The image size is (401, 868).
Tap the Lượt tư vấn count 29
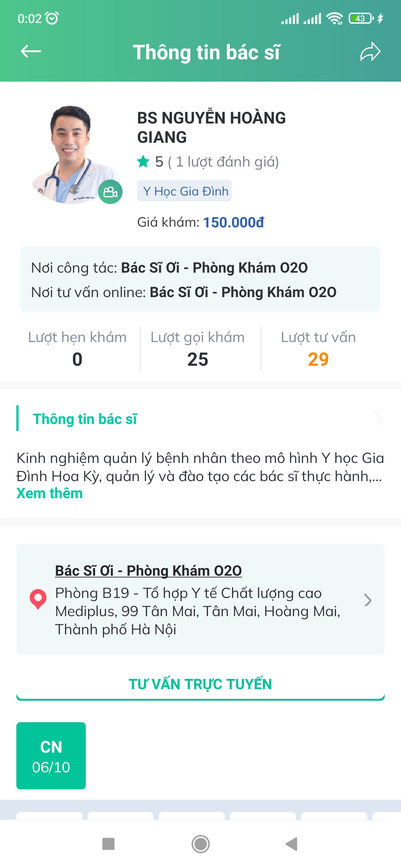(318, 359)
